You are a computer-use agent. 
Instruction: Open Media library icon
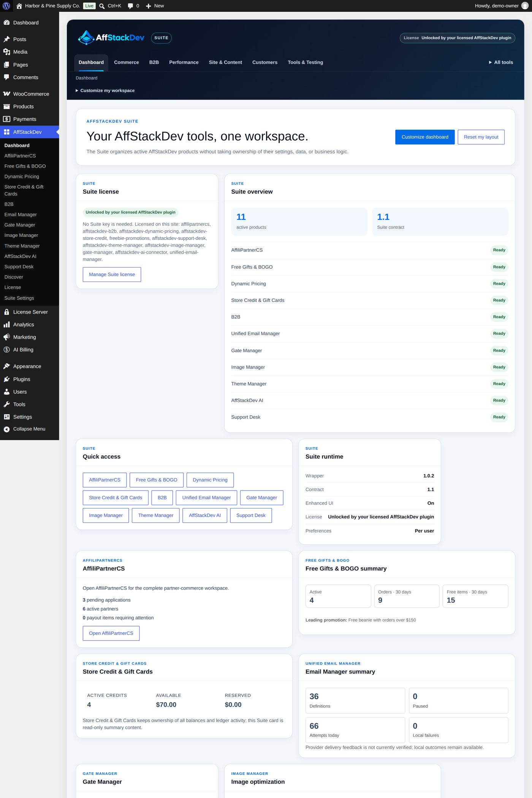(x=6, y=52)
